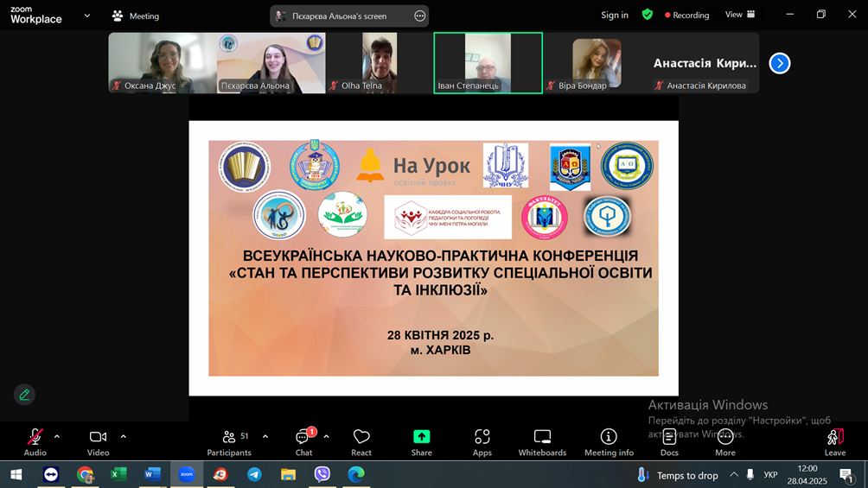The height and width of the screenshot is (488, 868).
Task: Expand the Audio options arrow
Action: point(57,436)
